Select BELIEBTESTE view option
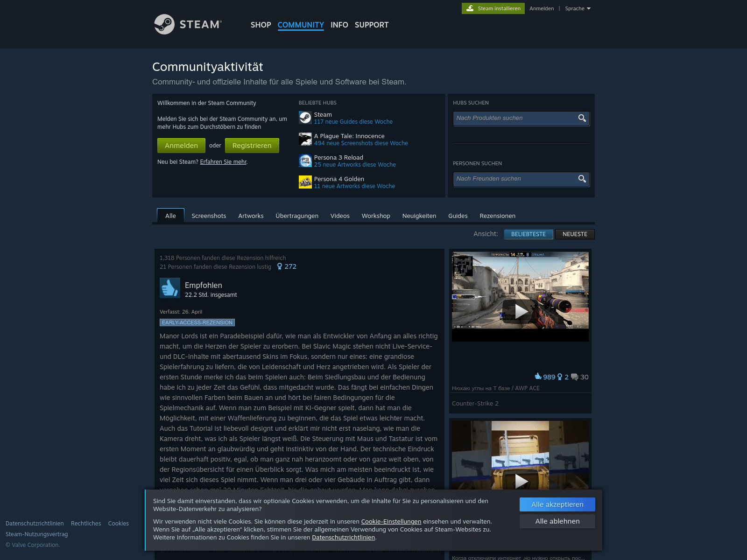The image size is (747, 560). (529, 234)
